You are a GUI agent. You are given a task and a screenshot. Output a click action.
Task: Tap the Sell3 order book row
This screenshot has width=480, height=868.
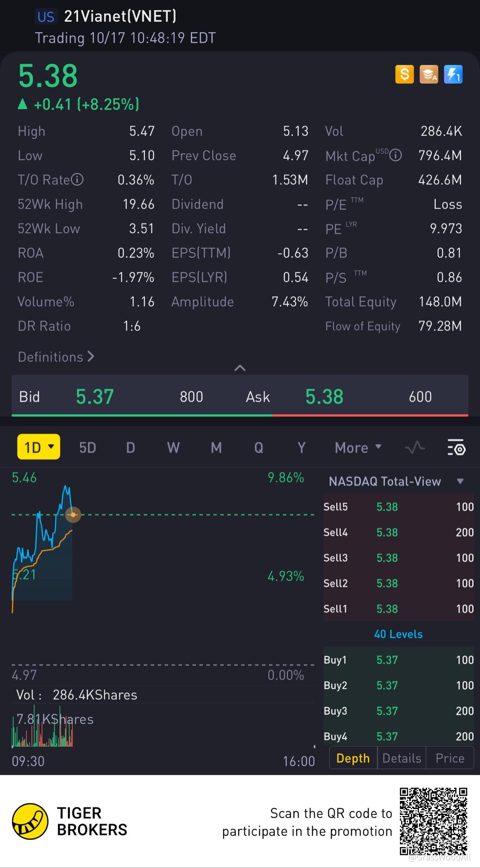[x=399, y=558]
